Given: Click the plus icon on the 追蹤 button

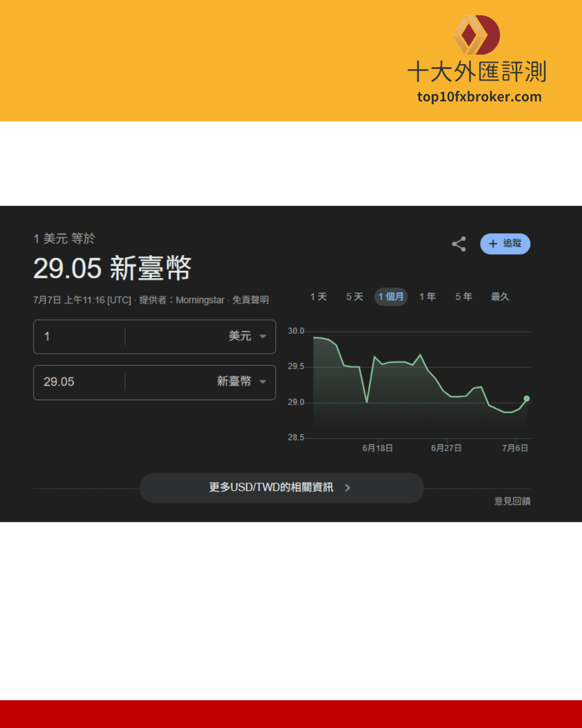Looking at the screenshot, I should [x=492, y=244].
